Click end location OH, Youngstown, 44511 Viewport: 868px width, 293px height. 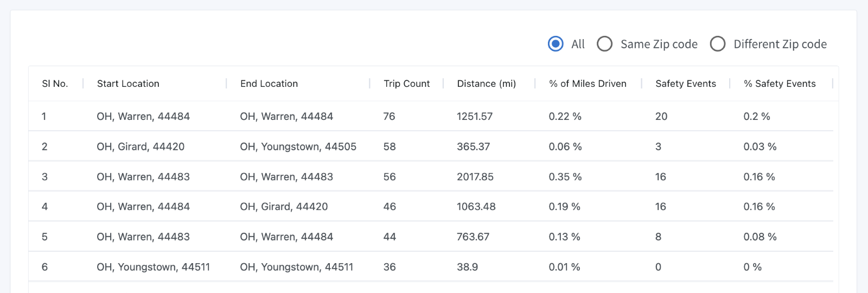[x=296, y=267]
